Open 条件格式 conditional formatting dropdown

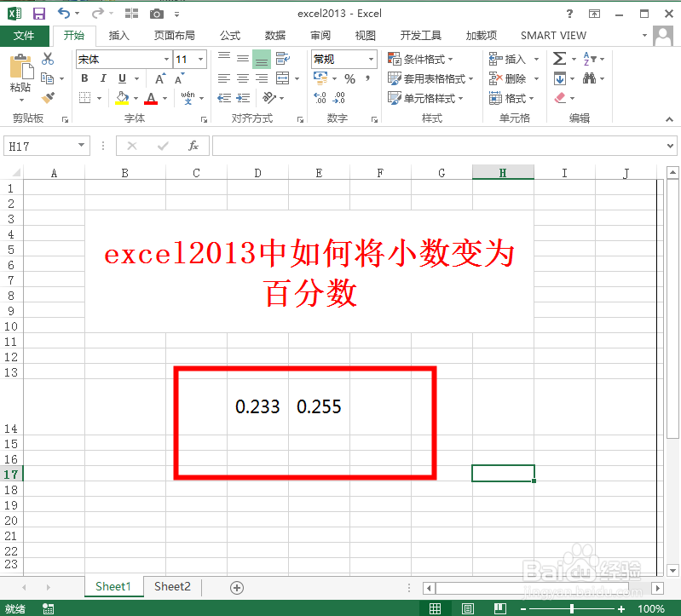click(420, 59)
